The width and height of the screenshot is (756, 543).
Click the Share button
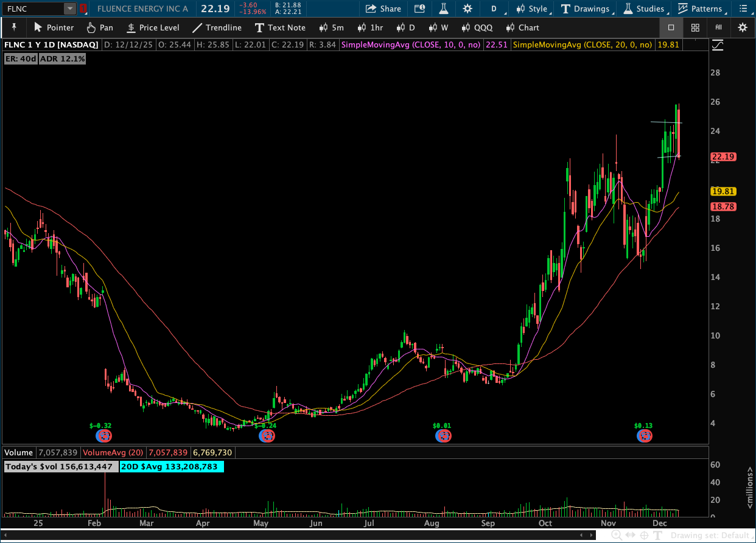(383, 9)
